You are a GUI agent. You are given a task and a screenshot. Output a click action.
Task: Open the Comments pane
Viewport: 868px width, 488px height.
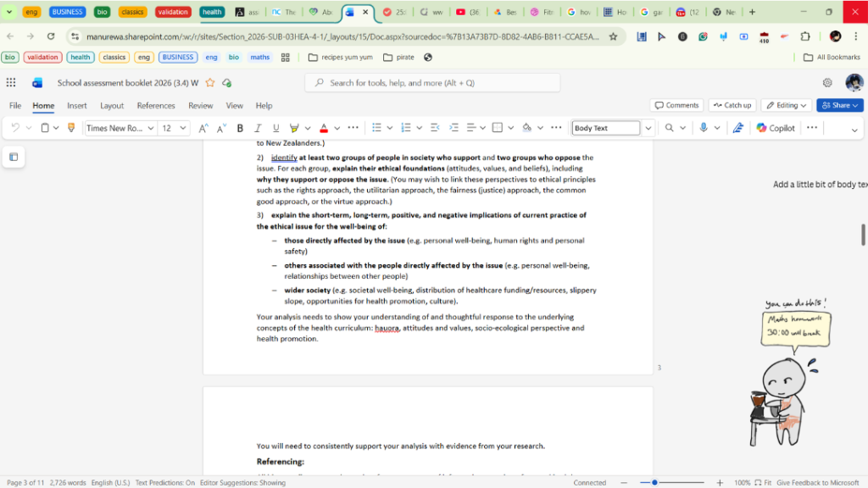pyautogui.click(x=676, y=105)
